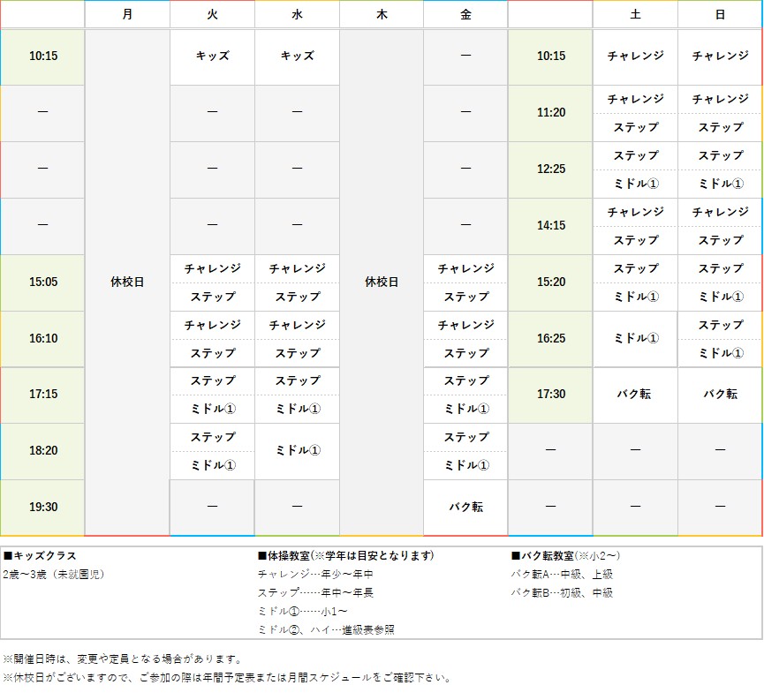Screen dimensions: 764x700
Task: Select the 休校日 cell for Monday
Action: [x=127, y=282]
